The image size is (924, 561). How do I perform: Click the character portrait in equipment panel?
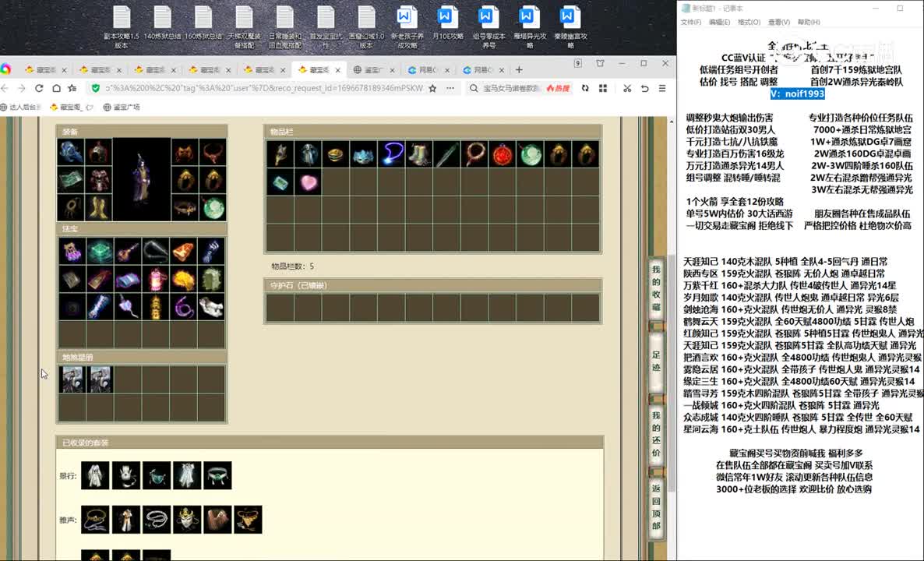click(142, 180)
